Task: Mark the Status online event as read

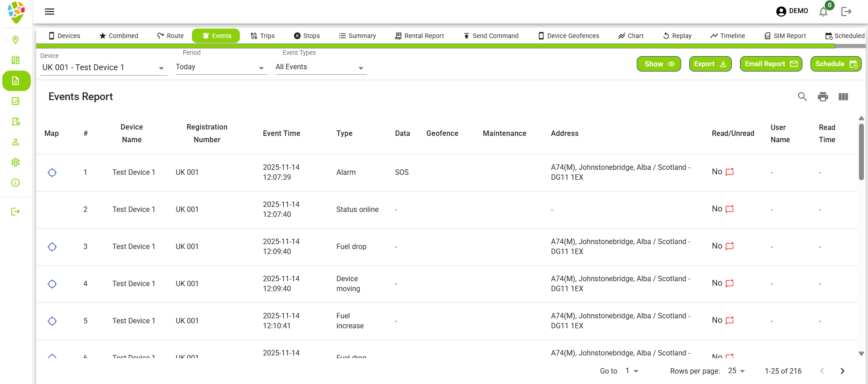Action: click(730, 209)
